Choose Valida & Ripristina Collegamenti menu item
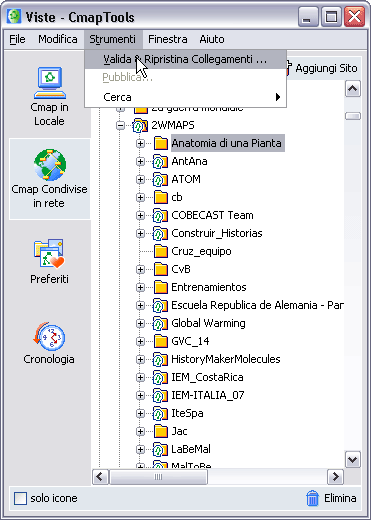The image size is (371, 520). (186, 60)
